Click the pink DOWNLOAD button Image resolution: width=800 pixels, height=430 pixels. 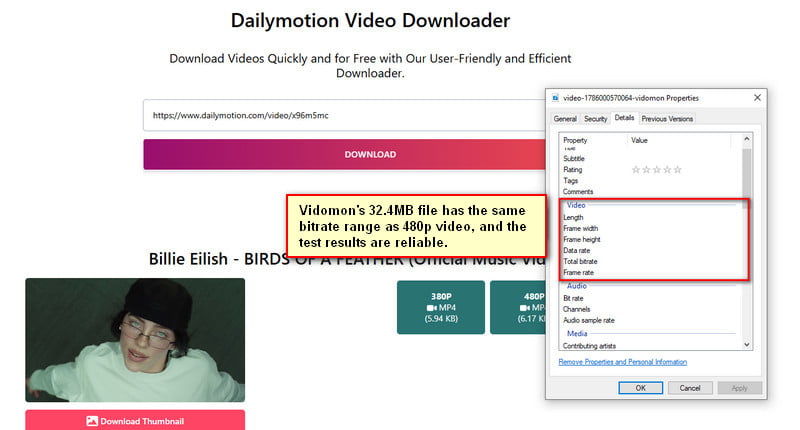344,154
